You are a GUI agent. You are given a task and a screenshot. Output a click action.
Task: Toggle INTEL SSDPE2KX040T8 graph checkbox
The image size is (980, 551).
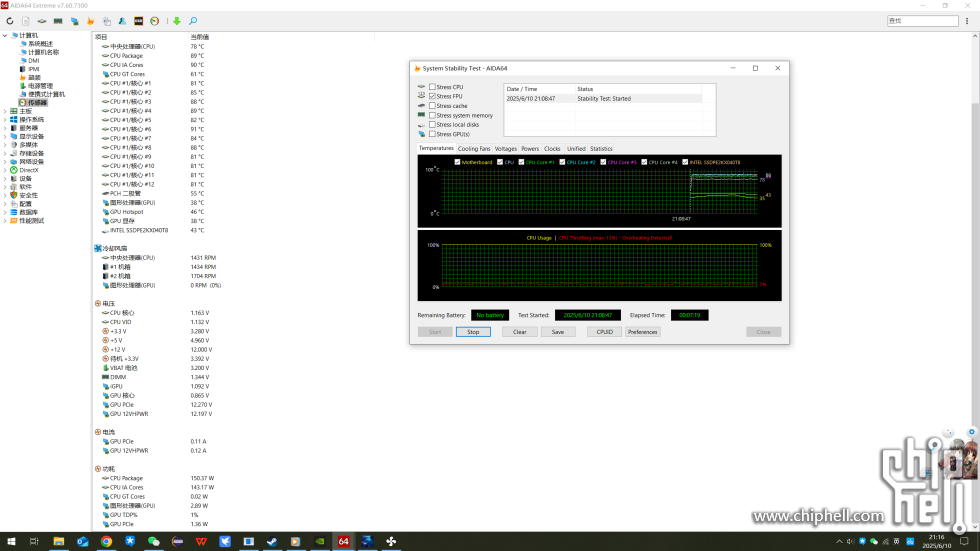[685, 162]
